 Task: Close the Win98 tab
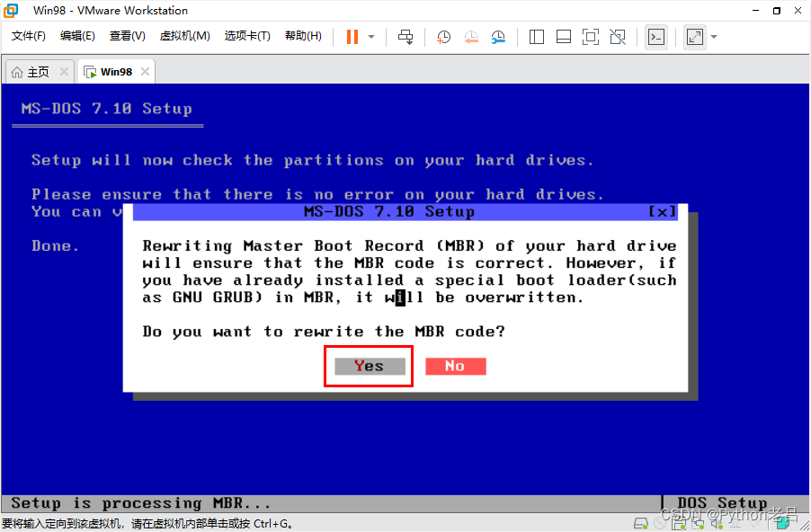146,71
